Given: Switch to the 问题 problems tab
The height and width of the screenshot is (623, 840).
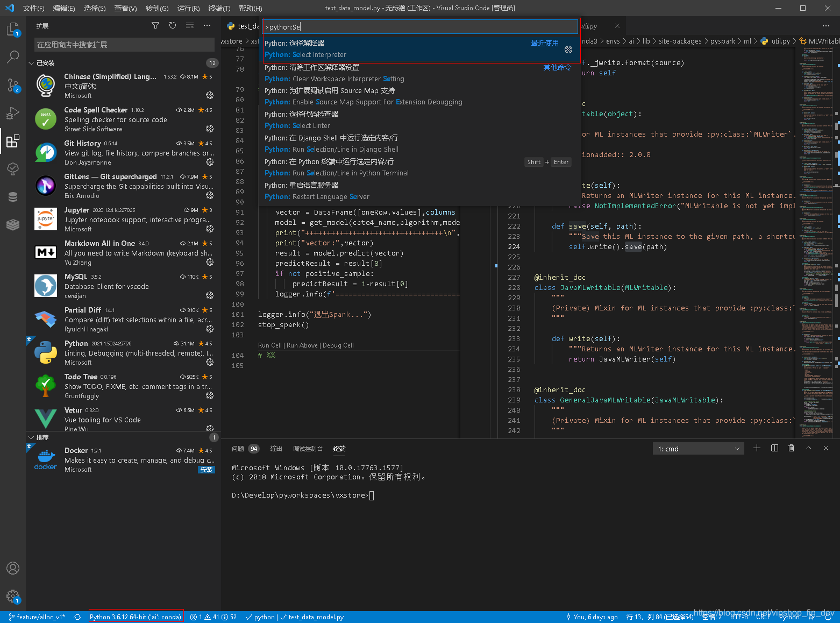Looking at the screenshot, I should (238, 449).
